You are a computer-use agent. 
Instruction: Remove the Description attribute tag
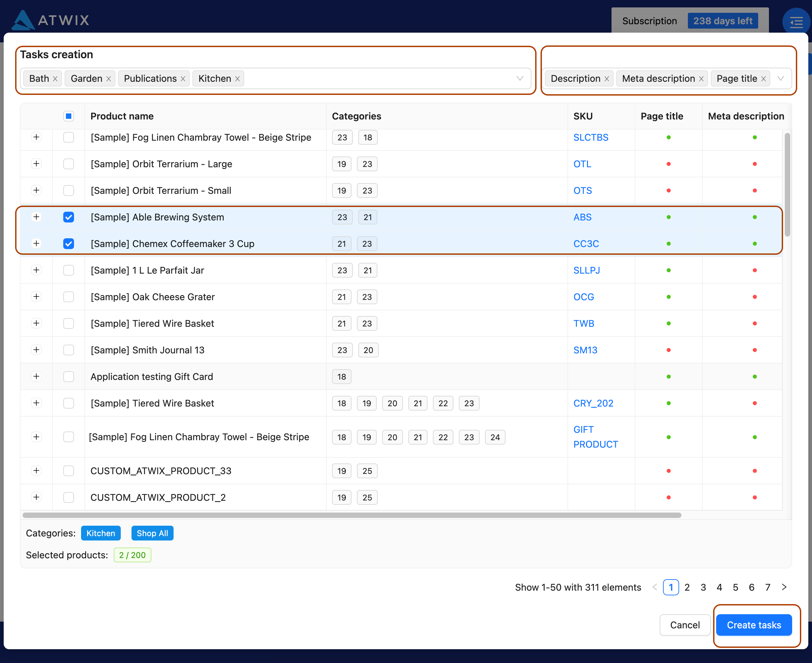[607, 78]
